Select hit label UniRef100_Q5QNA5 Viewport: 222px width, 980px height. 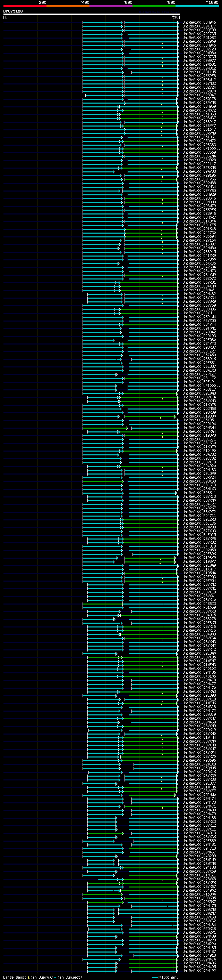point(199,768)
